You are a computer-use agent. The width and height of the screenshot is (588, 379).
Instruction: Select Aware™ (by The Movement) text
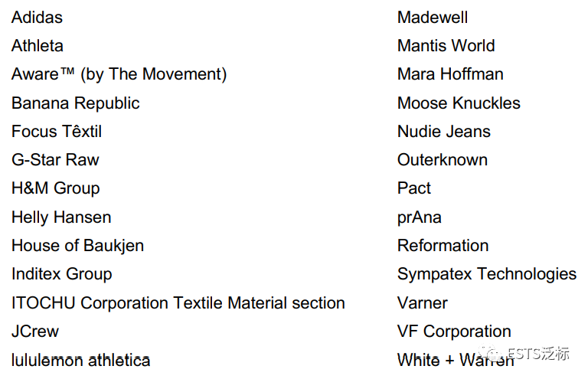[x=119, y=74]
